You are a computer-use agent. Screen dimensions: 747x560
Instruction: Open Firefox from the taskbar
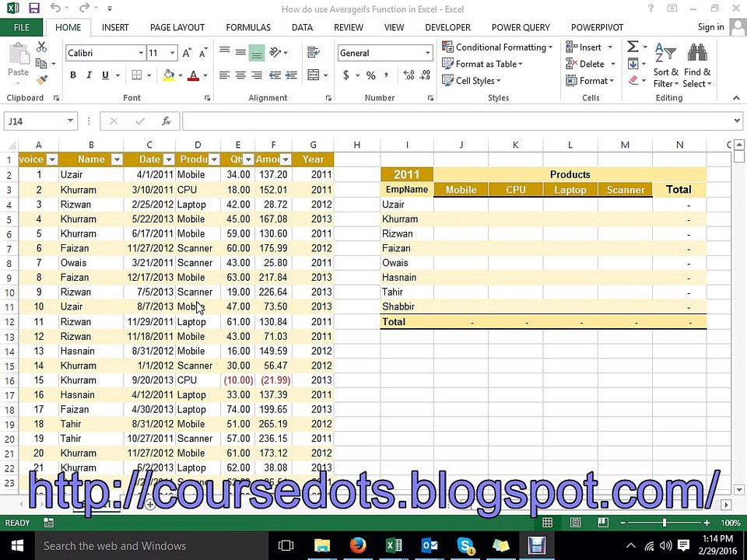[357, 546]
